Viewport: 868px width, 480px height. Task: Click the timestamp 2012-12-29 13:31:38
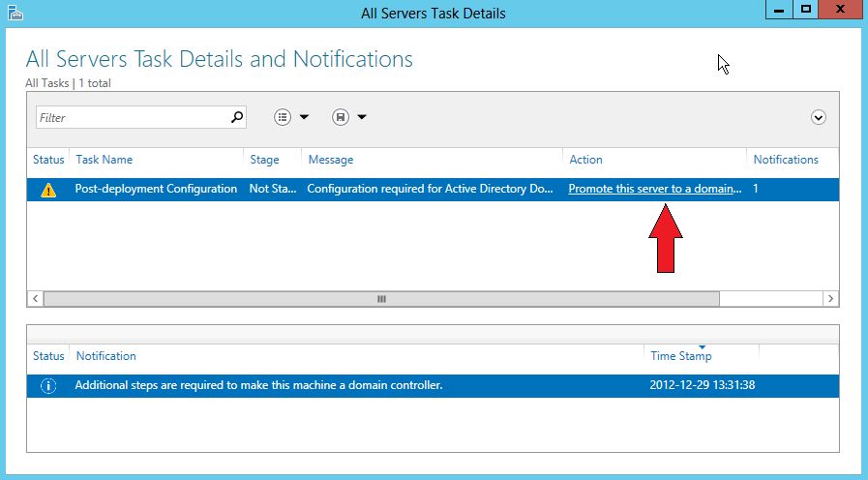(x=702, y=385)
